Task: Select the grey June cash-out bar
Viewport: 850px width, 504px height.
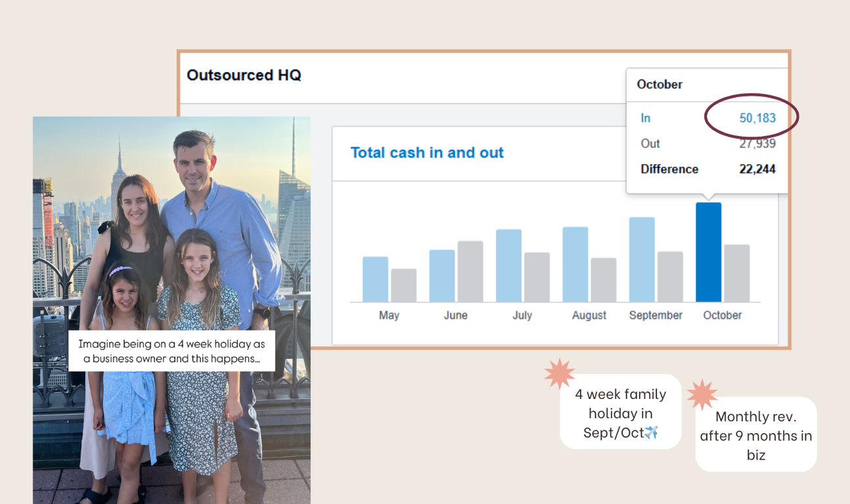Action: (470, 271)
